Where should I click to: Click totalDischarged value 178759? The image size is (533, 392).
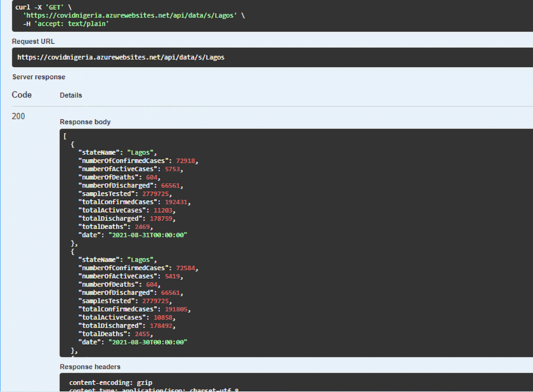tap(161, 219)
